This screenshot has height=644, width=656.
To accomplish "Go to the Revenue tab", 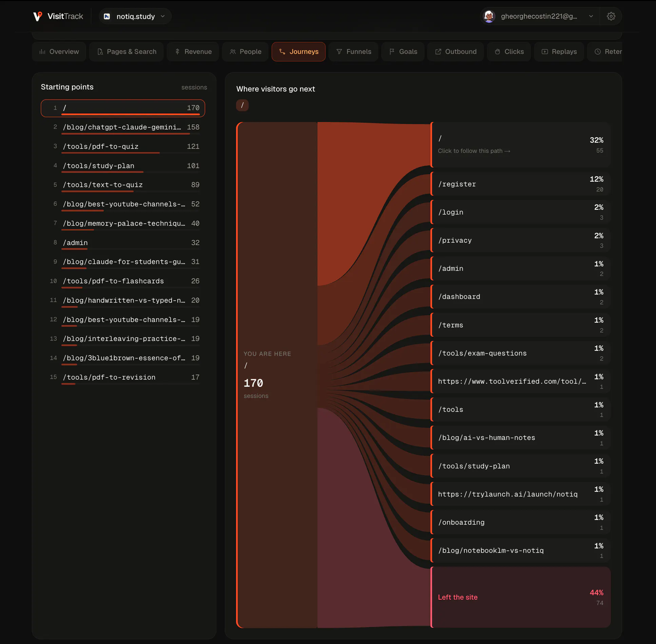I will [193, 52].
